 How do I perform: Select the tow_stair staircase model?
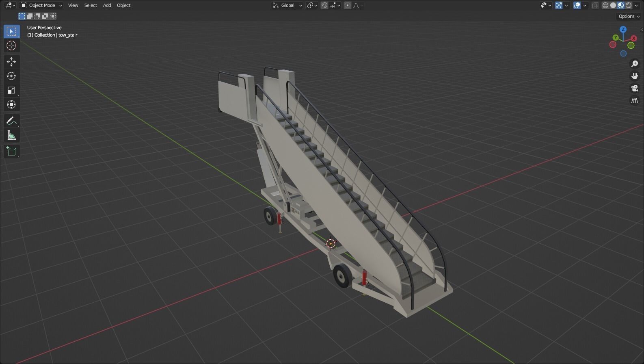tap(325, 183)
